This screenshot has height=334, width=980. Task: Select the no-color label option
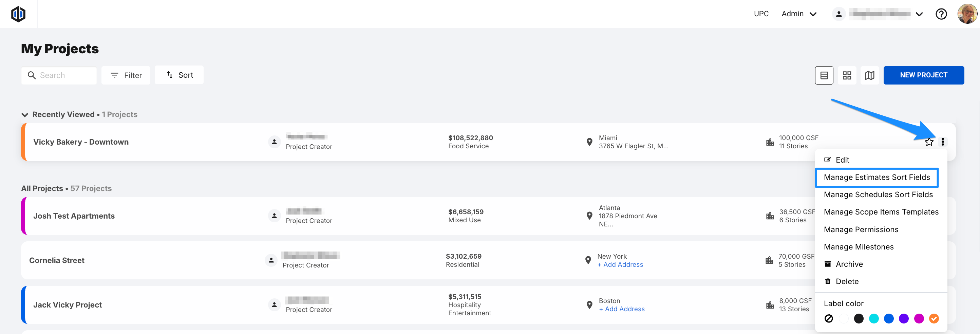(829, 318)
